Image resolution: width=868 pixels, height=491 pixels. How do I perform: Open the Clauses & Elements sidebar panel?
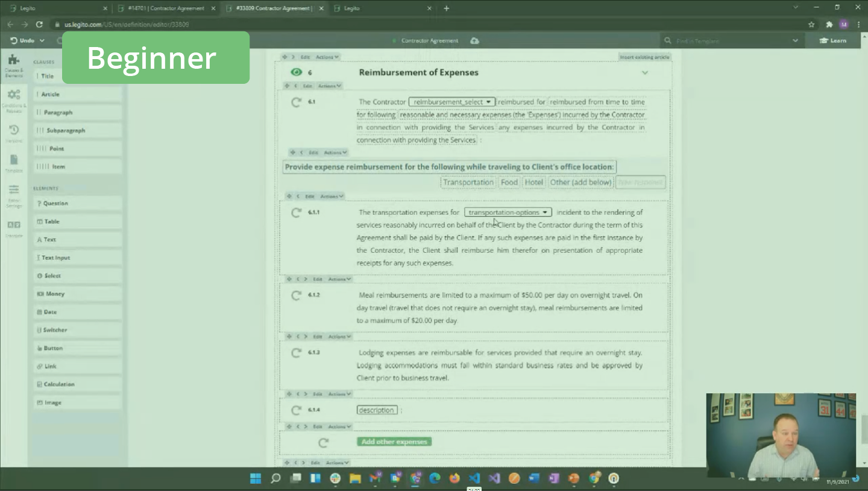click(13, 65)
